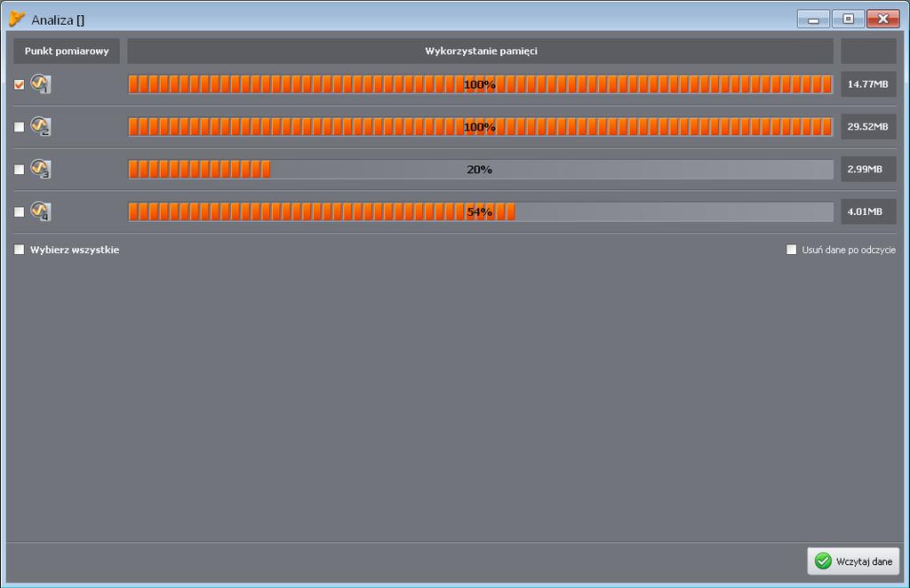Select the 29.52MB size value
910x588 pixels.
(868, 126)
